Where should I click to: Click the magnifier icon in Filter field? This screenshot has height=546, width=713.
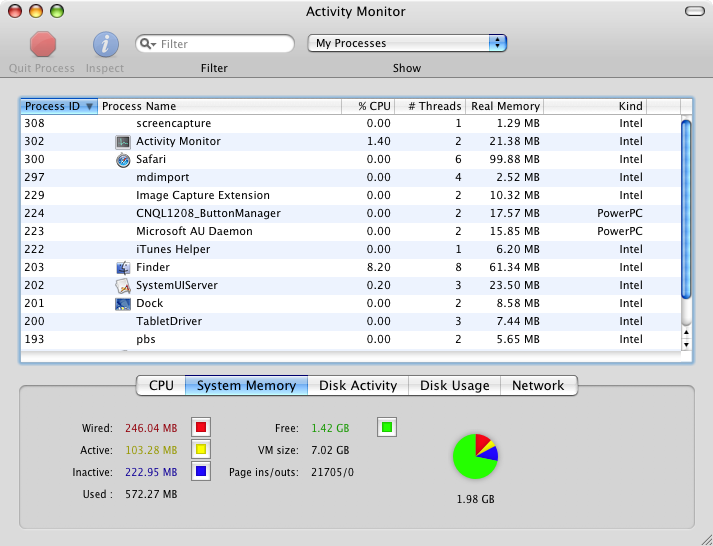146,44
